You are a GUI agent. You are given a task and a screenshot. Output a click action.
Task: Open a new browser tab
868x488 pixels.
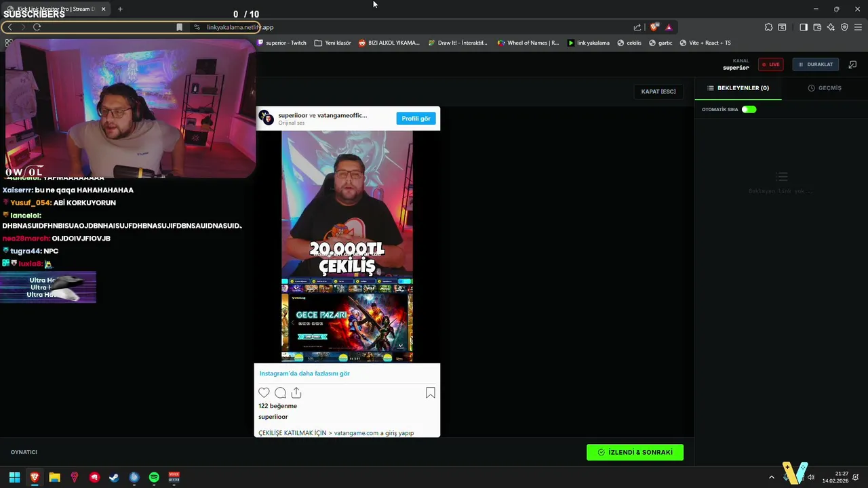pos(120,9)
